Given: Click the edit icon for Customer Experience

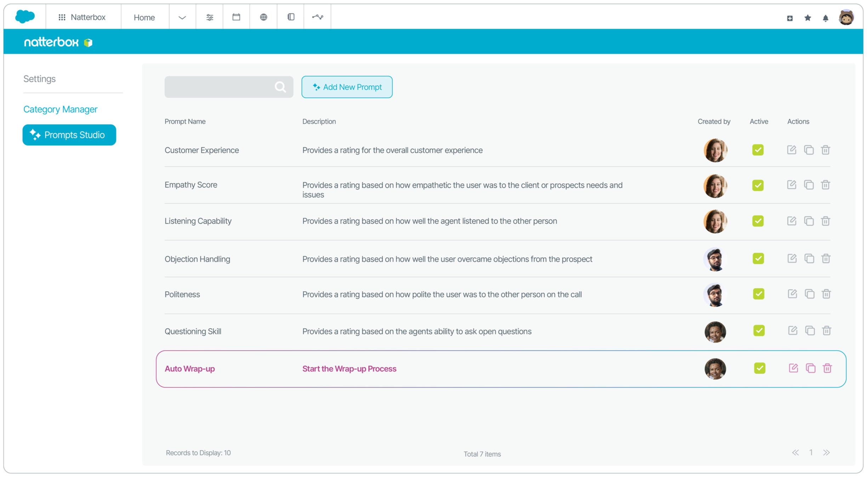Looking at the screenshot, I should coord(792,150).
